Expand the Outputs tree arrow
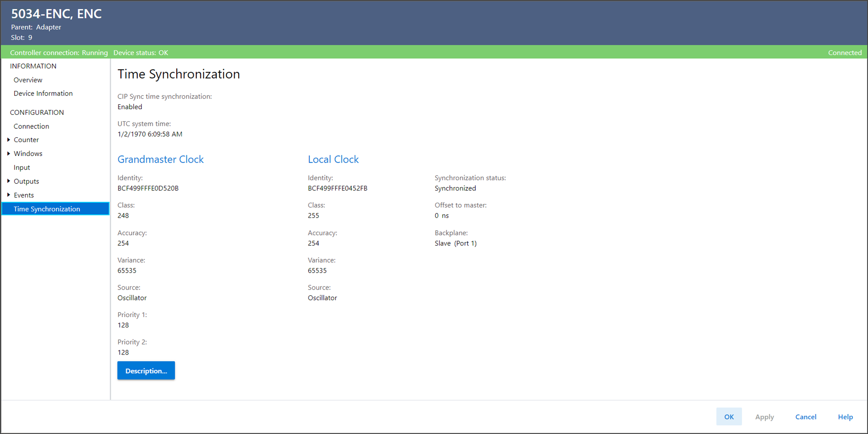This screenshot has height=434, width=868. click(8, 181)
